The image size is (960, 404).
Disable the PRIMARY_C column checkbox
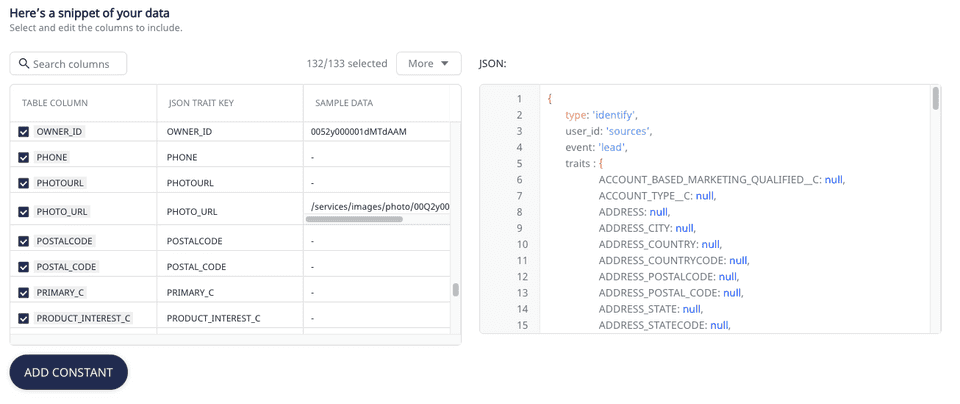[24, 293]
